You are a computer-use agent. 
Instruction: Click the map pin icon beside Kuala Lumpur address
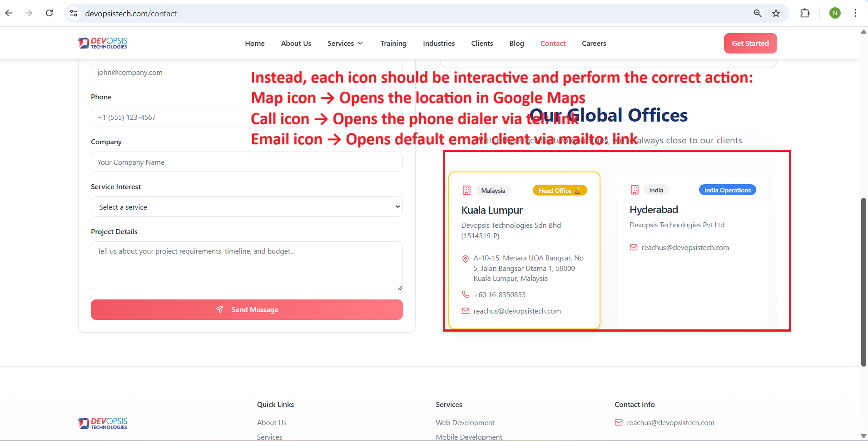(465, 259)
